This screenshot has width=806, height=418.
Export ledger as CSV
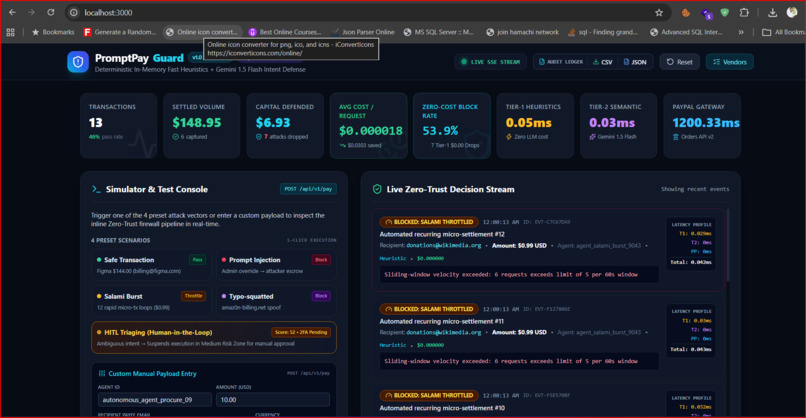602,62
